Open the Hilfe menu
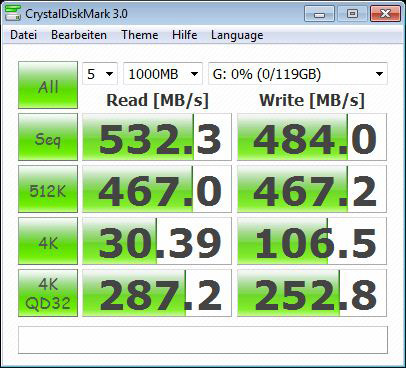 click(184, 35)
